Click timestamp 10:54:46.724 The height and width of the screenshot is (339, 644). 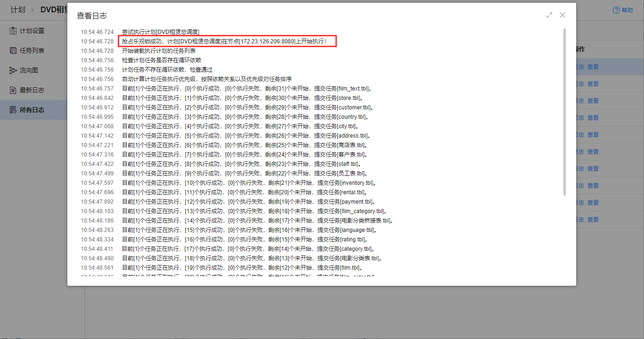click(97, 32)
